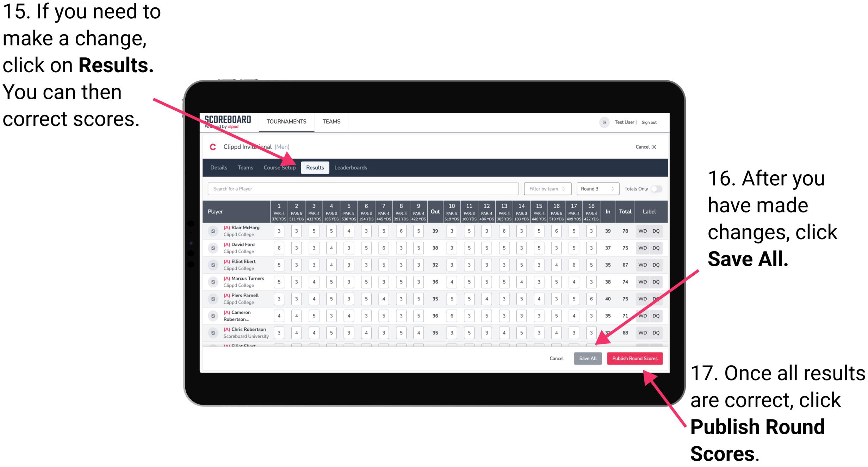Image resolution: width=868 pixels, height=467 pixels.
Task: Click the Results tab
Action: [316, 167]
